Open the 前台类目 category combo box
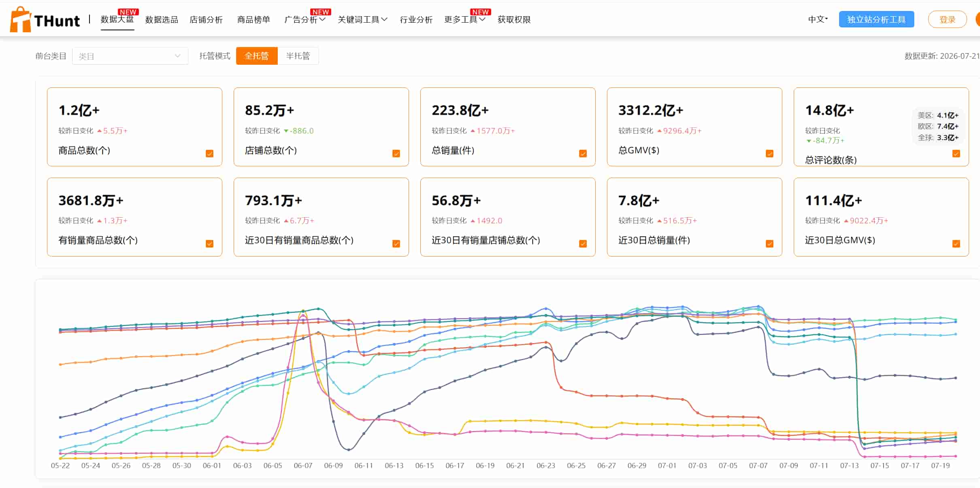The width and height of the screenshot is (980, 488). coord(130,56)
